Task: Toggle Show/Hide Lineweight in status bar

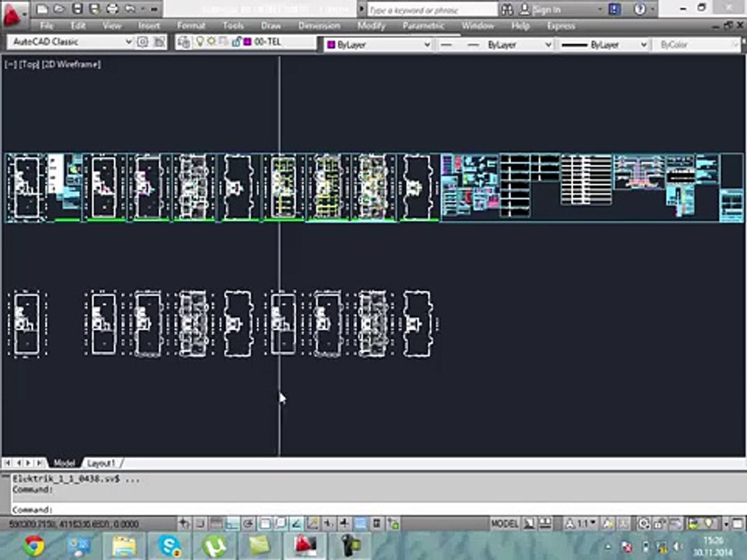Action: (344, 524)
